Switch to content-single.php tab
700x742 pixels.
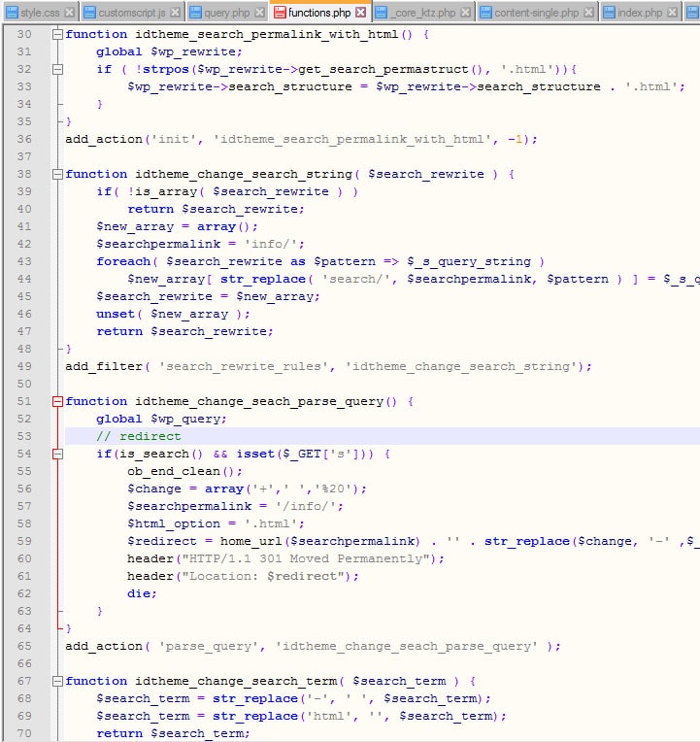[x=536, y=13]
